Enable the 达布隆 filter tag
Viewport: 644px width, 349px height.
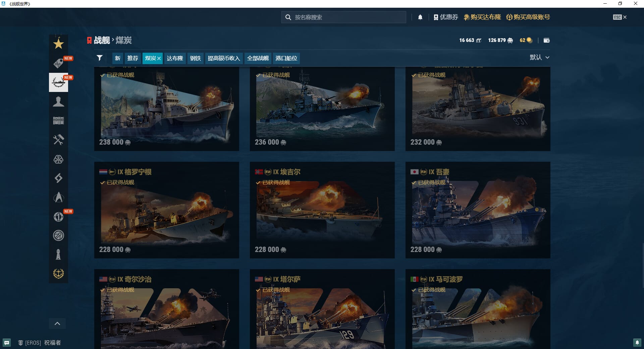pos(175,58)
